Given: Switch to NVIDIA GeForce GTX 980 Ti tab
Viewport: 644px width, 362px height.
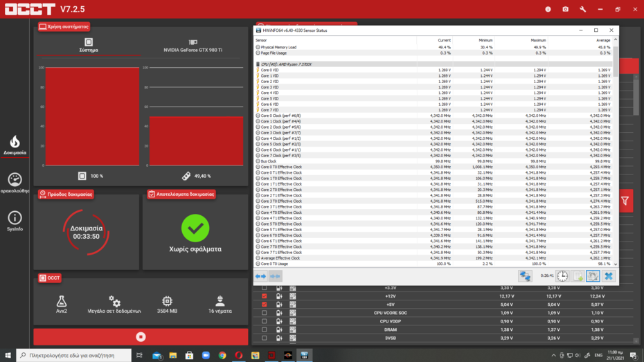Looking at the screenshot, I should click(193, 46).
